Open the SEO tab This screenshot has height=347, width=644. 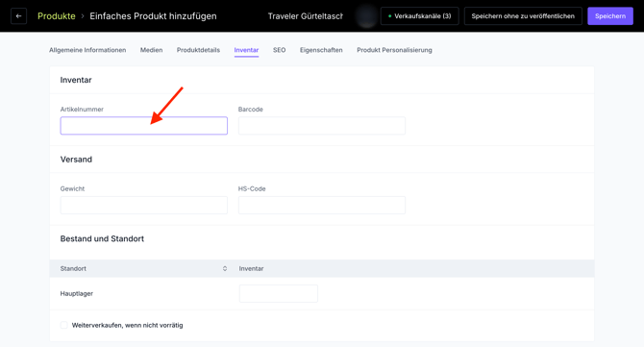pos(280,50)
